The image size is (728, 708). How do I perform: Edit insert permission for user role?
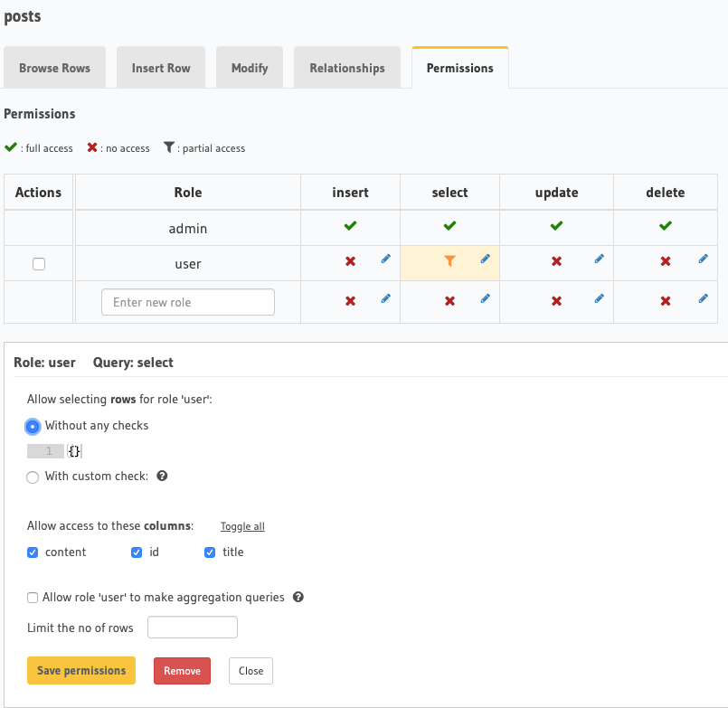(x=386, y=260)
